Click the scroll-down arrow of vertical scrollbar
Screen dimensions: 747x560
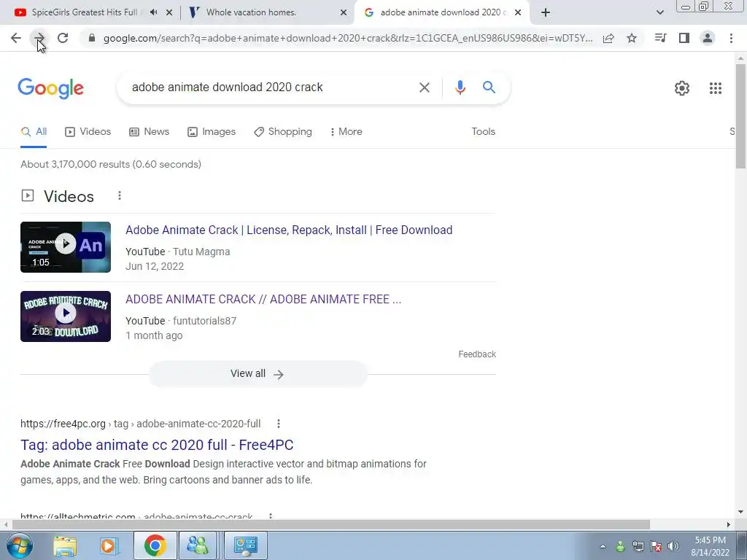pyautogui.click(x=741, y=512)
